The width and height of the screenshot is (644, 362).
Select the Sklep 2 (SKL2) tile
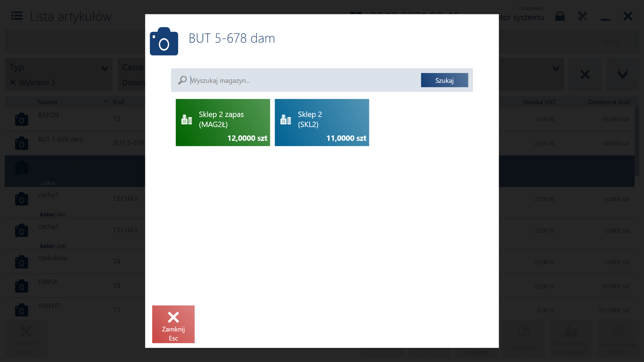point(322,122)
